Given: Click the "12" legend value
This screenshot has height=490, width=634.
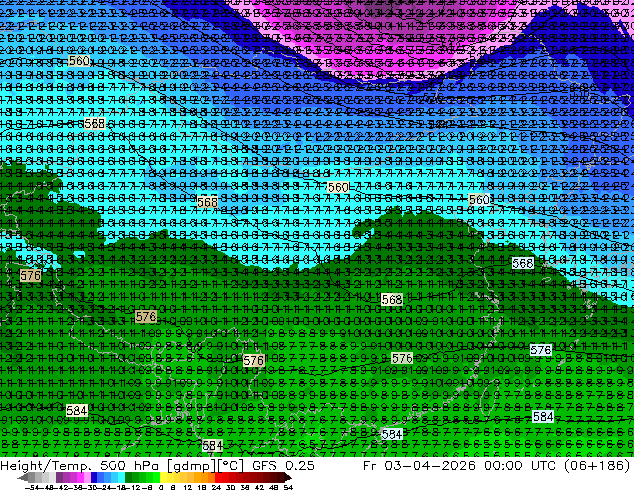Looking at the screenshot, I should pyautogui.click(x=188, y=487).
